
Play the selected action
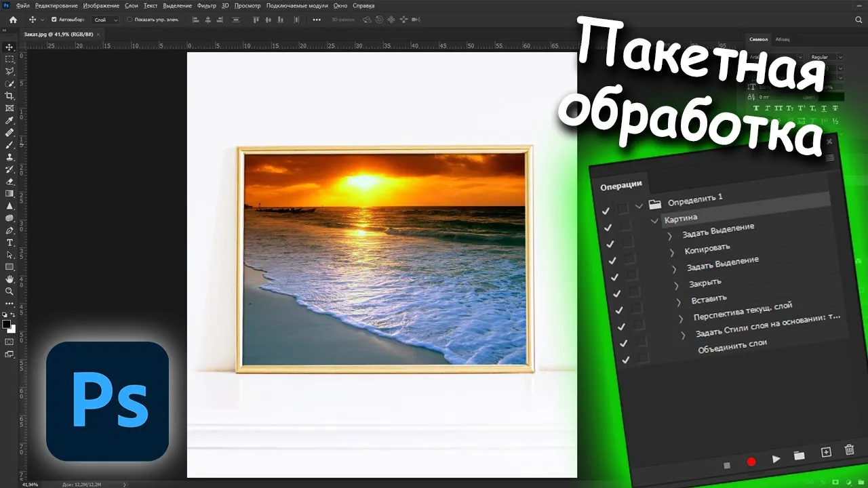[776, 460]
